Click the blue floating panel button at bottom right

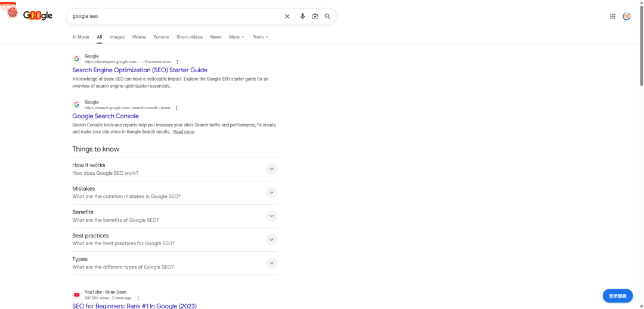point(617,296)
